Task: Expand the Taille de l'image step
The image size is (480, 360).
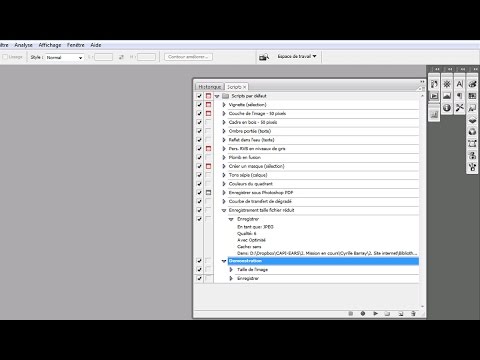Action: point(231,269)
